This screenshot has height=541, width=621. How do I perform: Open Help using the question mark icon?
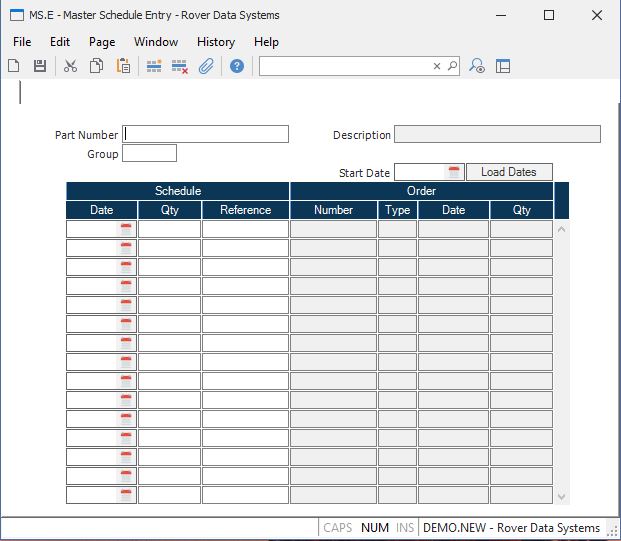(237, 66)
